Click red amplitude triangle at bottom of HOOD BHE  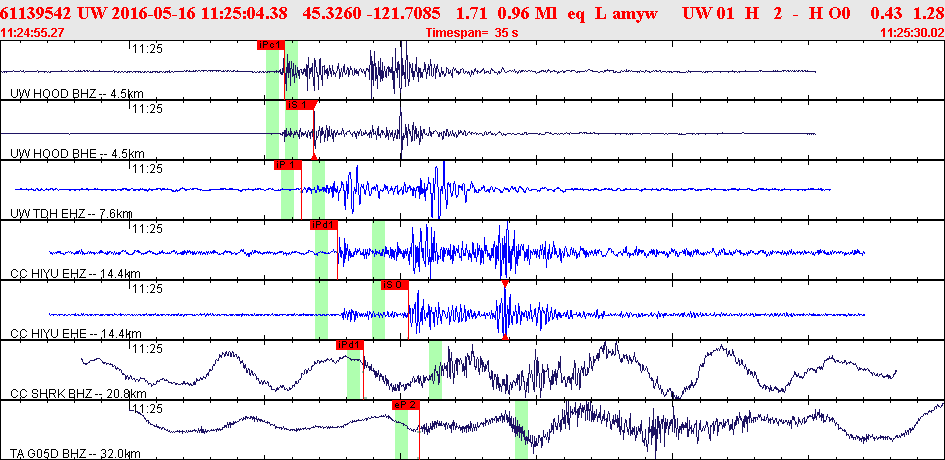click(313, 157)
